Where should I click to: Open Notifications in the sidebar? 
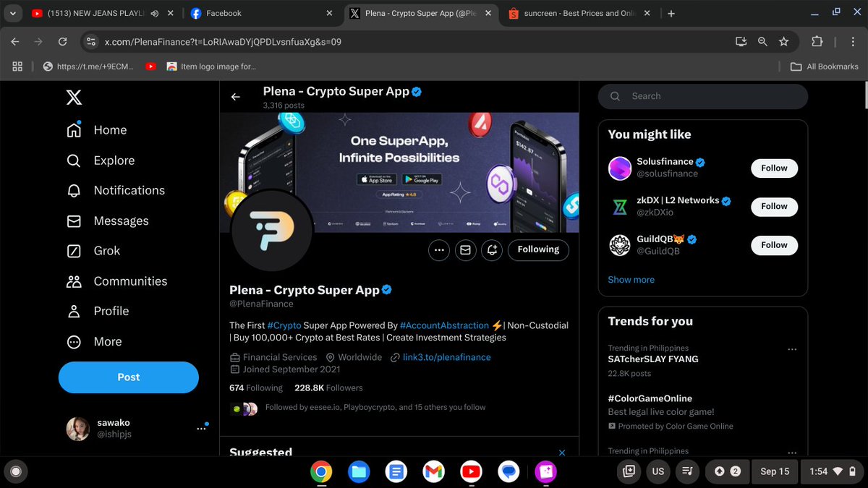coord(116,191)
